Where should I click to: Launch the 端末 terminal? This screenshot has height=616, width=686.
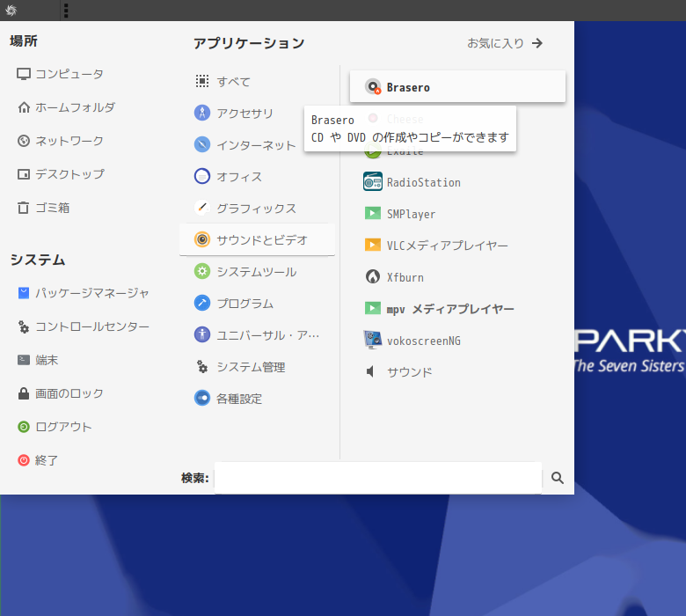(x=38, y=360)
